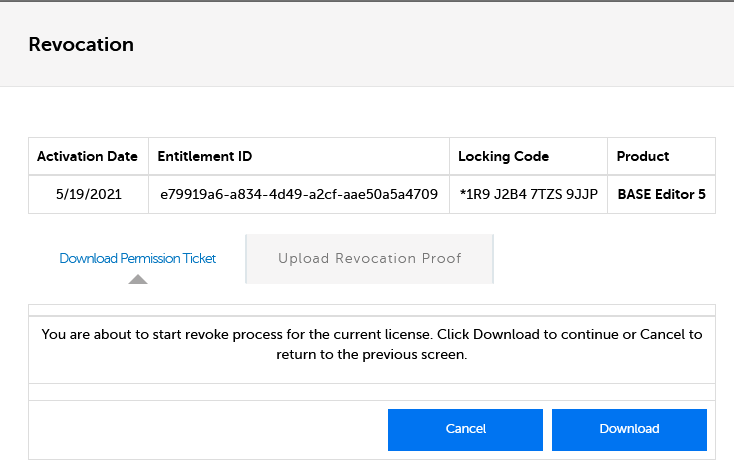This screenshot has height=468, width=734.
Task: Click the 5/19/2021 activation date cell
Action: 88,194
